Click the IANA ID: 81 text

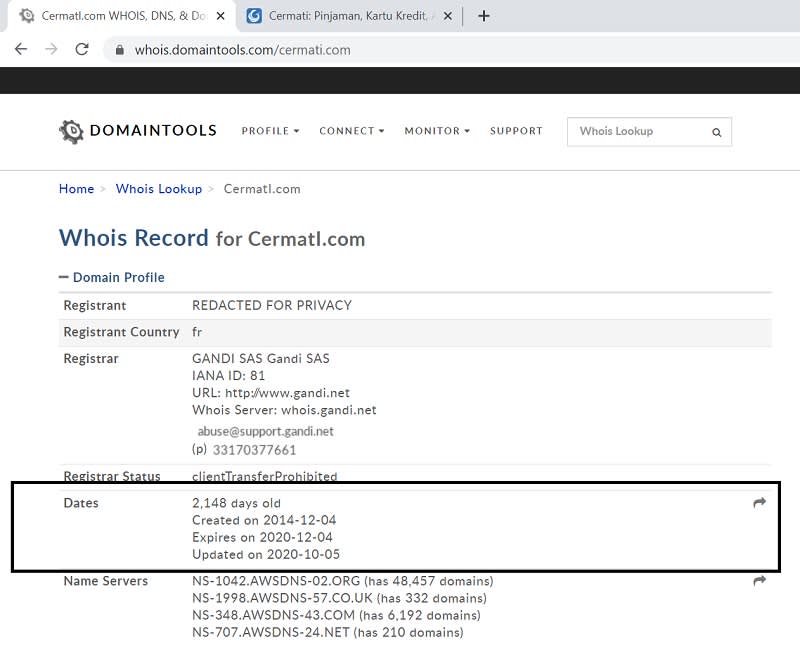(229, 376)
